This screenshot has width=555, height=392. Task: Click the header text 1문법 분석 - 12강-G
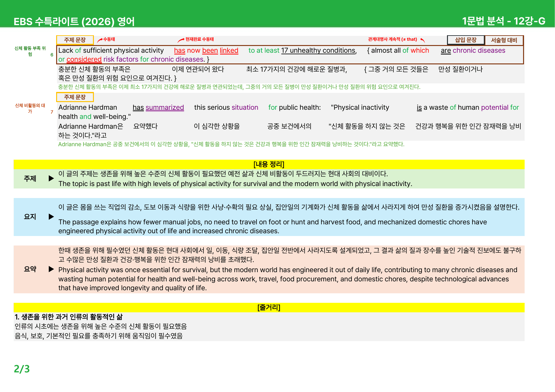504,21
